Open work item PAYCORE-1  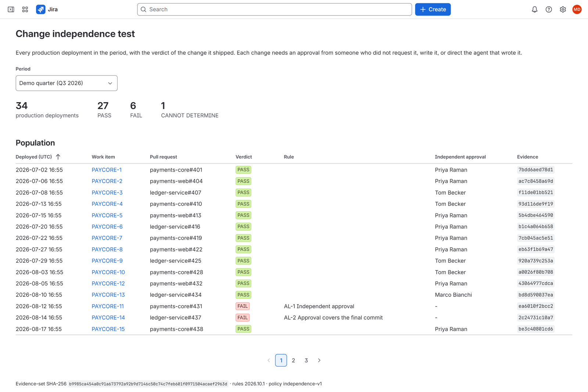click(107, 170)
